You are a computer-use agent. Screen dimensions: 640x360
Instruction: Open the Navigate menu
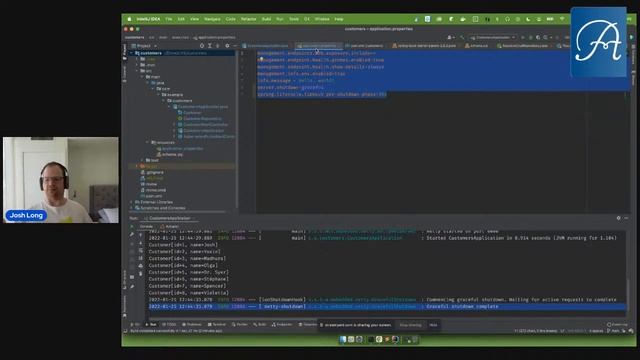pyautogui.click(x=212, y=19)
